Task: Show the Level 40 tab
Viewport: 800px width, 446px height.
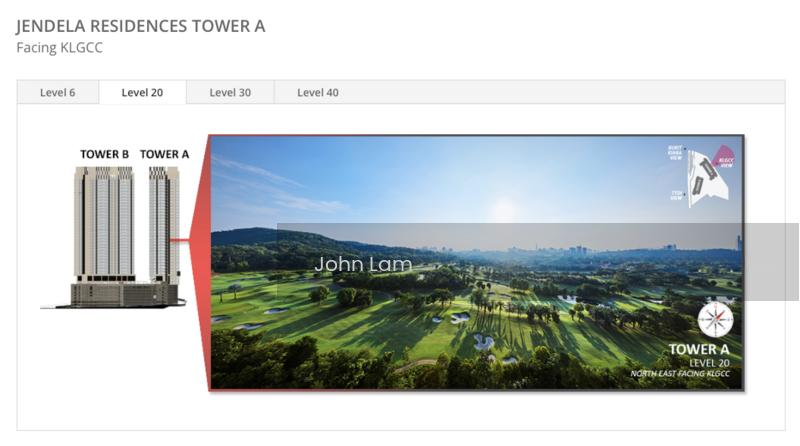Action: tap(318, 93)
